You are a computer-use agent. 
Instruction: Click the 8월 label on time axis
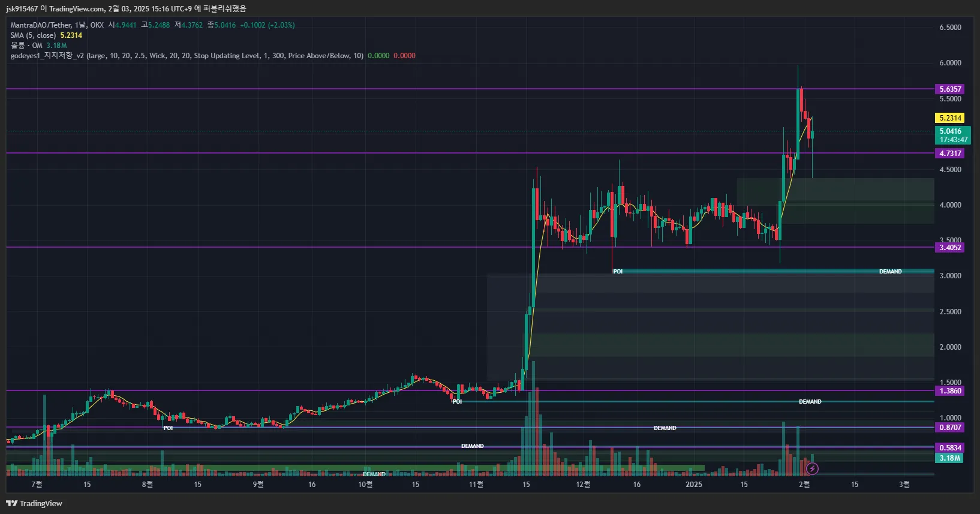pyautogui.click(x=148, y=485)
